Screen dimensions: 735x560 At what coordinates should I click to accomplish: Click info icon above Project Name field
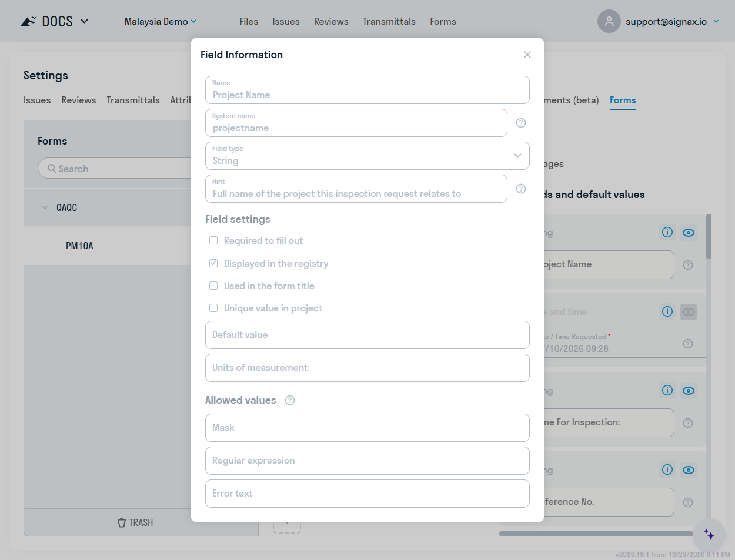(667, 232)
